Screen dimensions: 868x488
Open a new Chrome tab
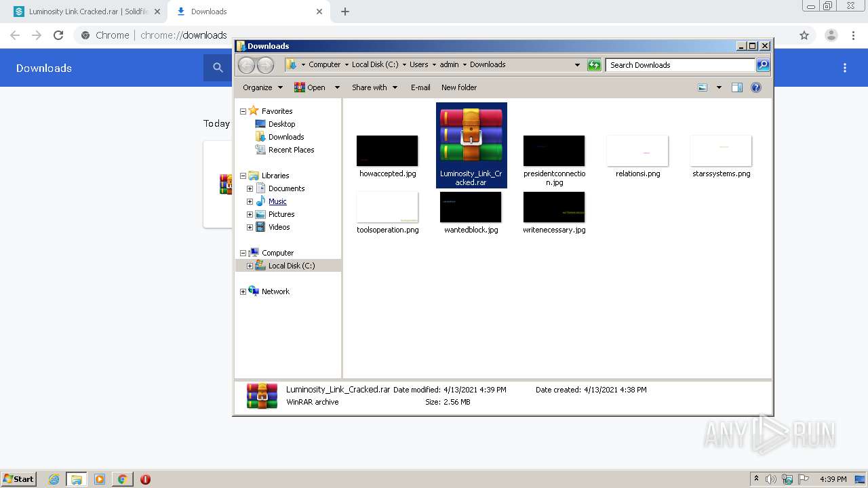tap(345, 12)
